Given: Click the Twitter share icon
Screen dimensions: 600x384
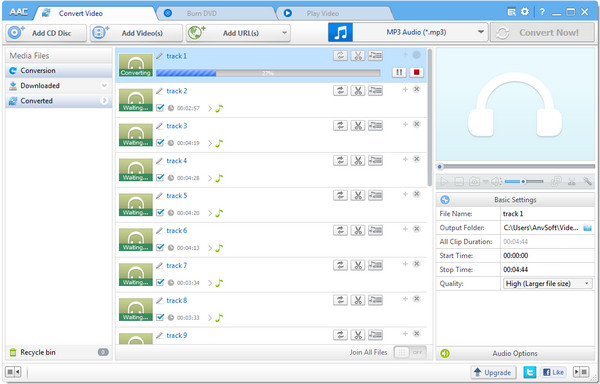Looking at the screenshot, I should click(530, 372).
